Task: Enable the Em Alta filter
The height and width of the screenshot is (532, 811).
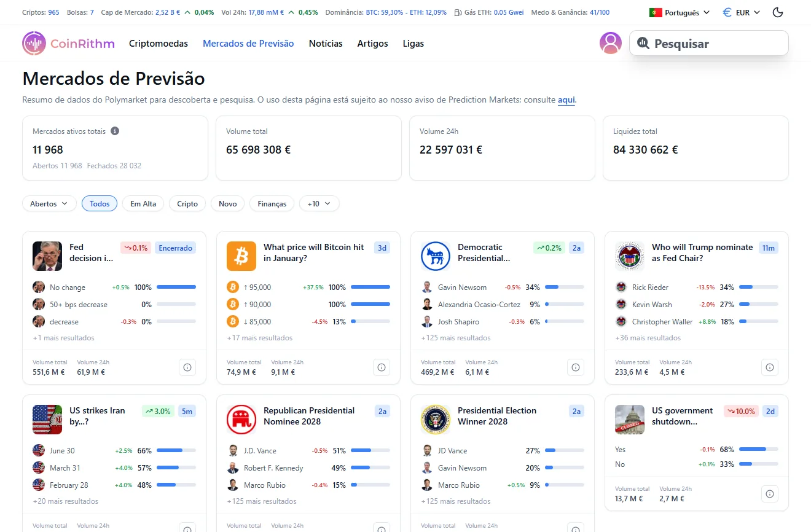Action: (x=143, y=203)
